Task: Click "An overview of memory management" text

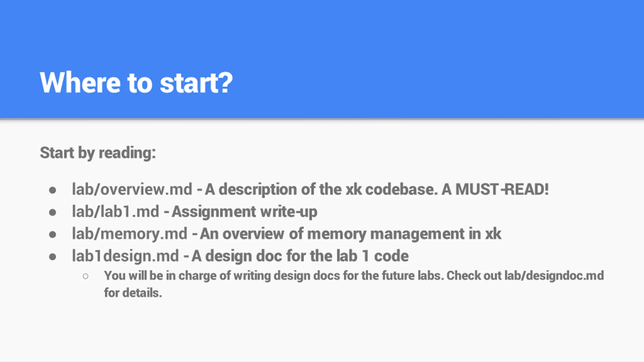Action: point(332,234)
